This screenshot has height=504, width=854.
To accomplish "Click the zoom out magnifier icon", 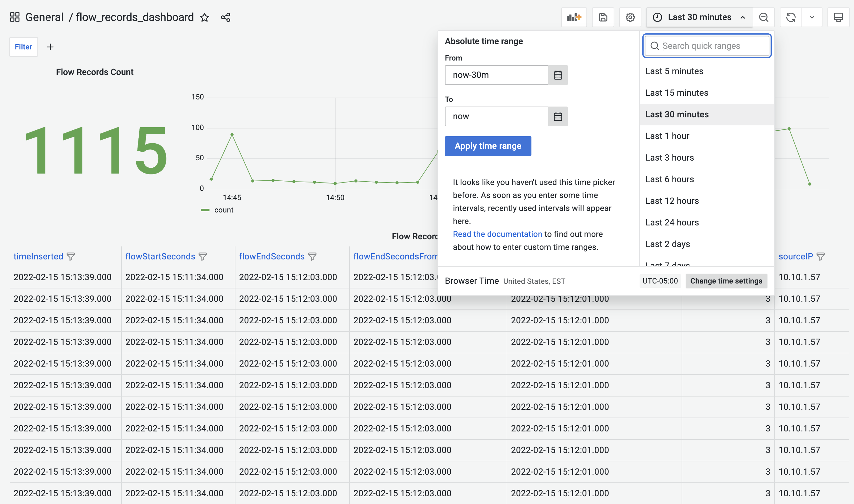I will tap(763, 17).
